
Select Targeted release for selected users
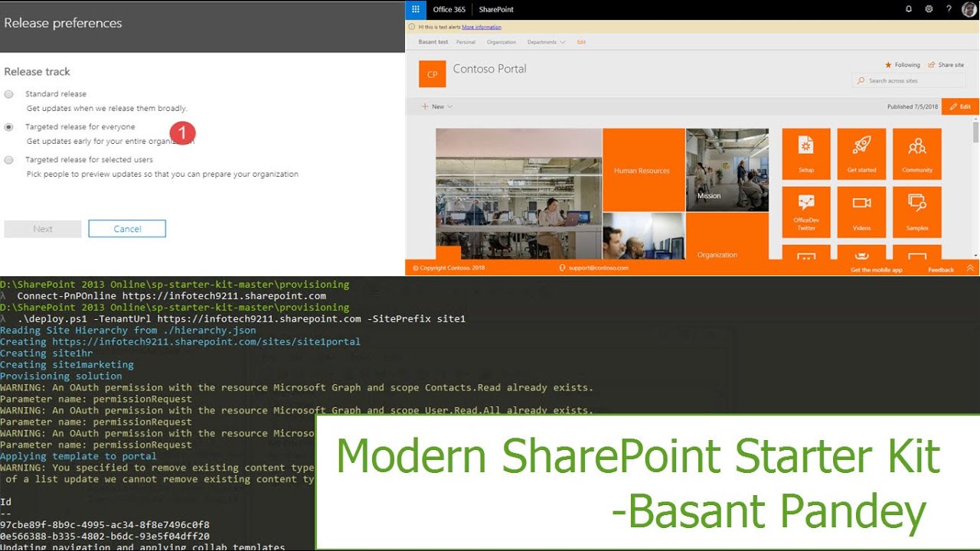[x=8, y=160]
